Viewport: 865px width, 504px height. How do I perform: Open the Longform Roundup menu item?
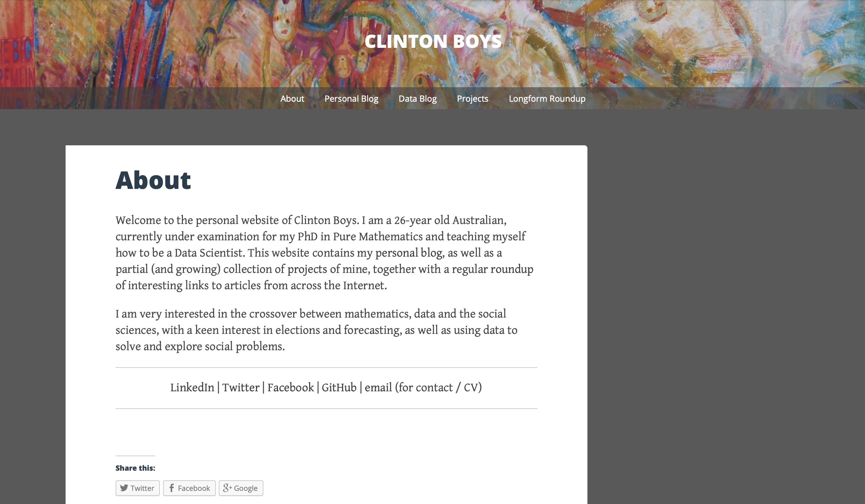point(547,99)
